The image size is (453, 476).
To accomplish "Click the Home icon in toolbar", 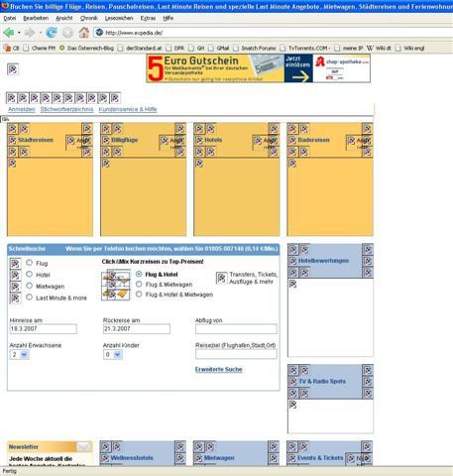I will (x=84, y=33).
